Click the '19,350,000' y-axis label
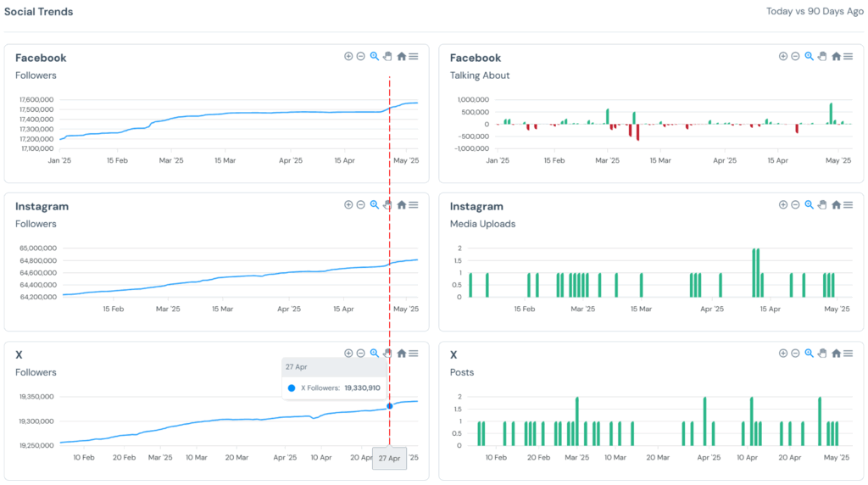This screenshot has width=868, height=485. pyautogui.click(x=36, y=397)
